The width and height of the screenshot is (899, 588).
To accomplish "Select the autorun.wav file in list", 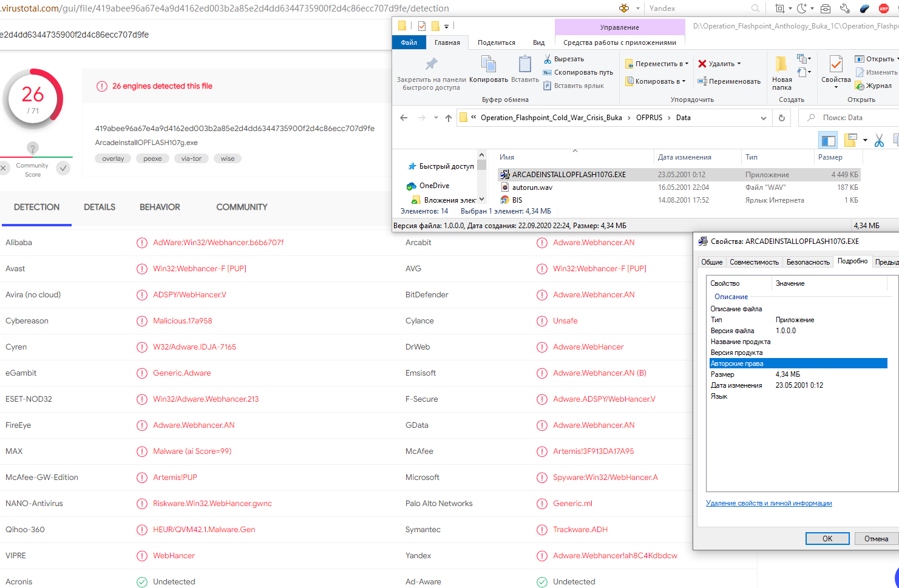I will point(532,188).
